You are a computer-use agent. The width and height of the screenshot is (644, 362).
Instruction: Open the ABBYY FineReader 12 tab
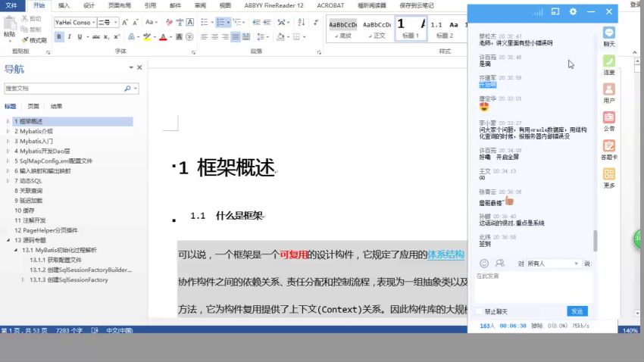coord(274,5)
